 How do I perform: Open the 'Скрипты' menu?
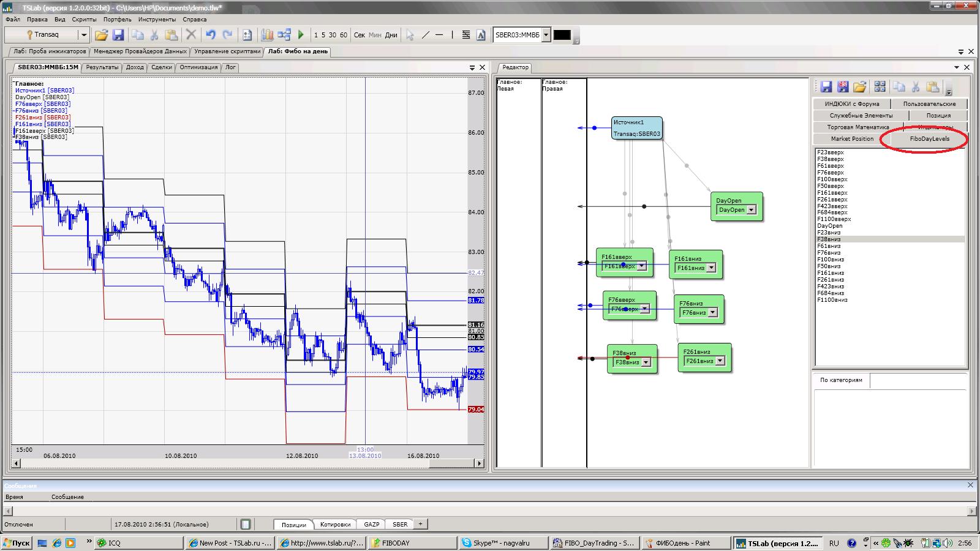(84, 20)
